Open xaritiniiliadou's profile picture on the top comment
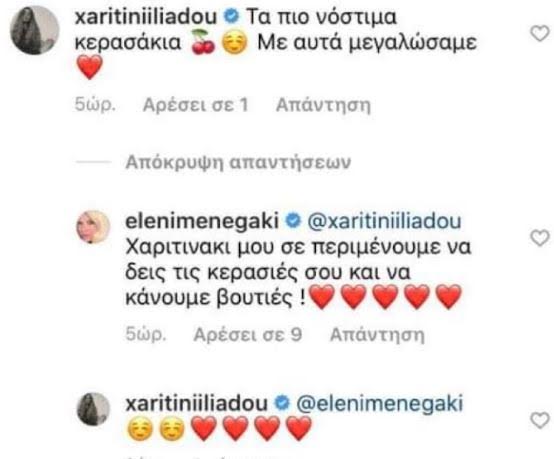 point(35,30)
